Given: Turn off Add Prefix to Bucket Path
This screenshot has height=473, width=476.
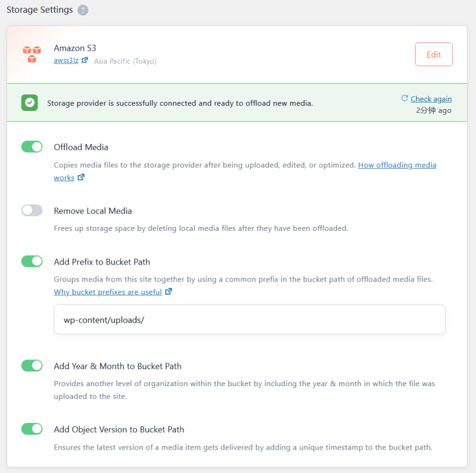Looking at the screenshot, I should click(32, 261).
